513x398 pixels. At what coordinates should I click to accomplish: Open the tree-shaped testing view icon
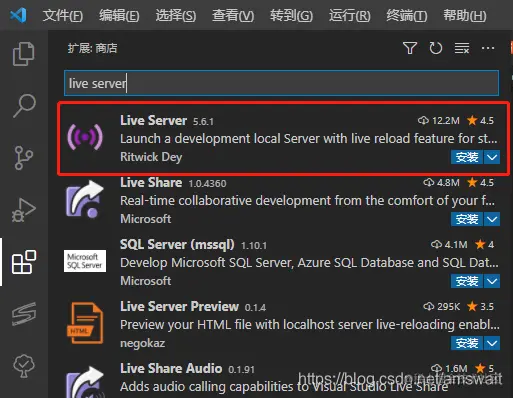point(24,366)
